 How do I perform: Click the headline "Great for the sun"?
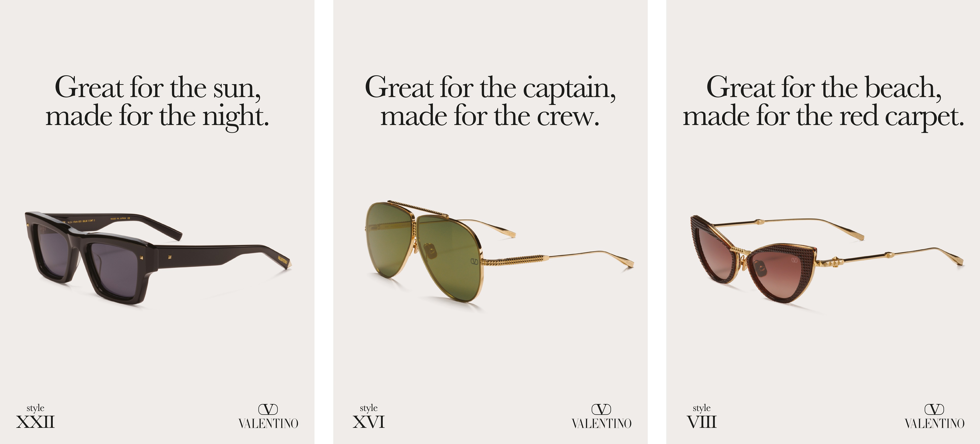(x=158, y=88)
